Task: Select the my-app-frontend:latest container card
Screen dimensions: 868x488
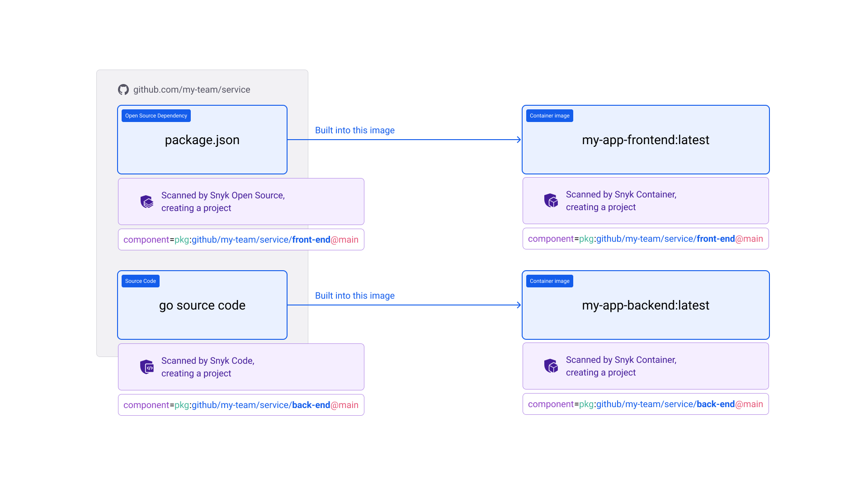Action: [646, 140]
